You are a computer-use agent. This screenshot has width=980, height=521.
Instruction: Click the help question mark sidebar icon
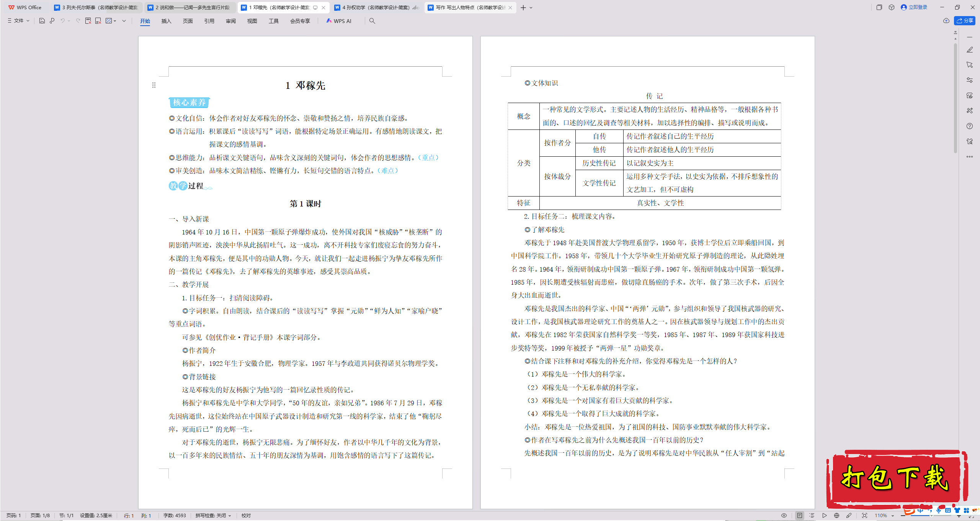(x=970, y=126)
